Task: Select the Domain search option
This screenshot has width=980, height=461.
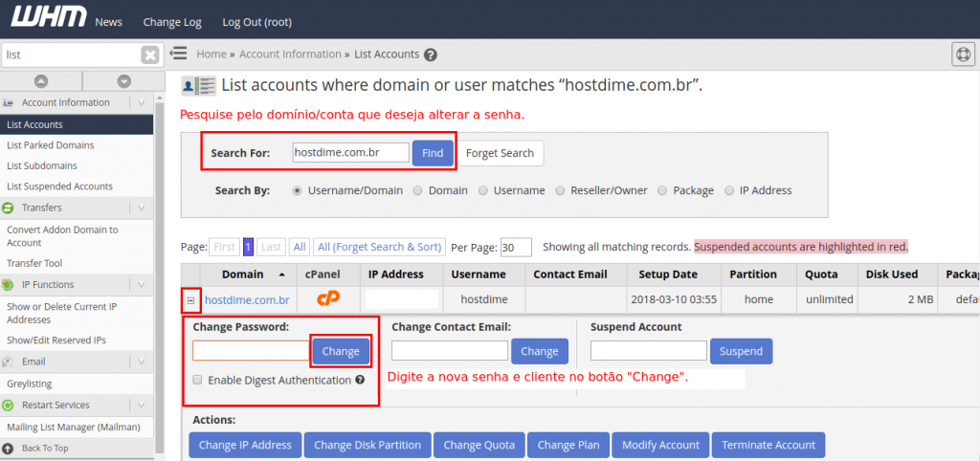Action: tap(417, 190)
